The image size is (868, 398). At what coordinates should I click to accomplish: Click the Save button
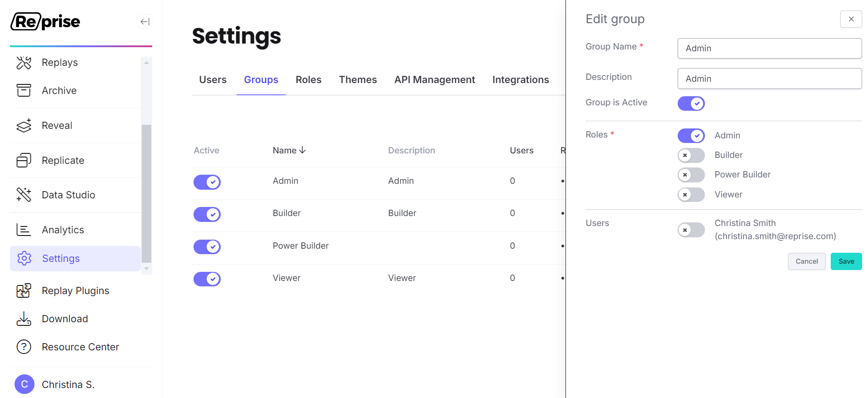coord(846,261)
